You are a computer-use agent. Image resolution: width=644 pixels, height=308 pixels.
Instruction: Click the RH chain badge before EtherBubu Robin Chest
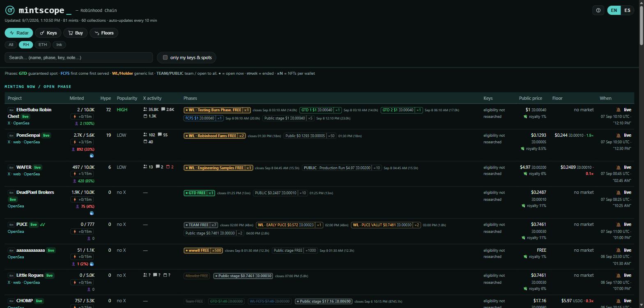pos(11,110)
